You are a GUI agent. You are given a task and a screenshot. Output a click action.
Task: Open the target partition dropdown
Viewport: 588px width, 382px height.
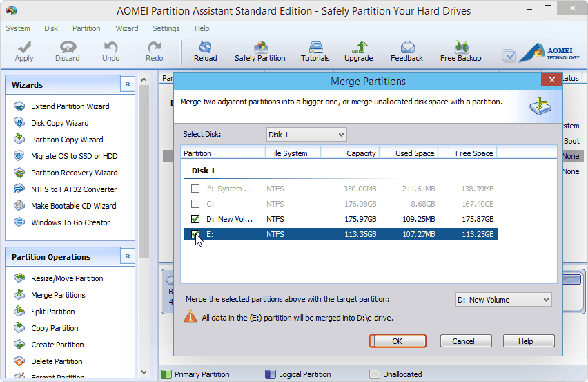point(503,300)
